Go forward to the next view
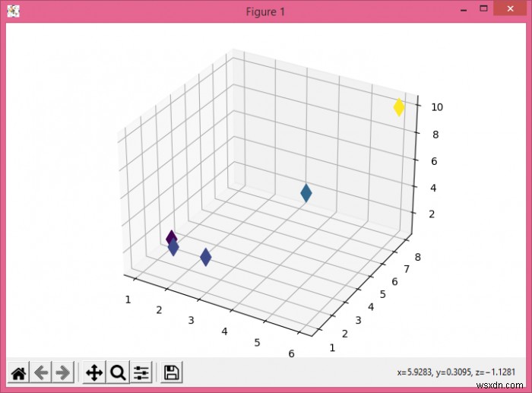532x393 pixels. [x=63, y=372]
